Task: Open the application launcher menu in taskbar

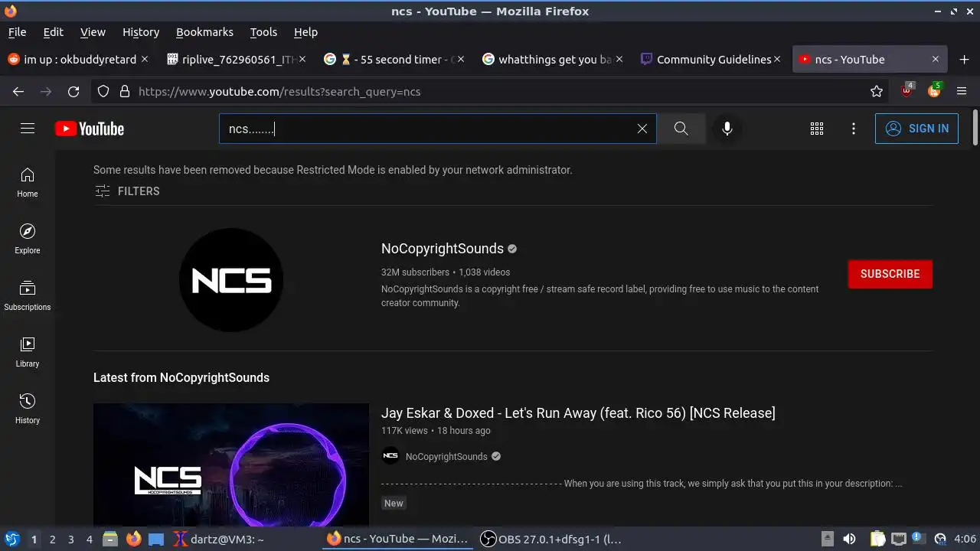Action: pyautogui.click(x=11, y=539)
